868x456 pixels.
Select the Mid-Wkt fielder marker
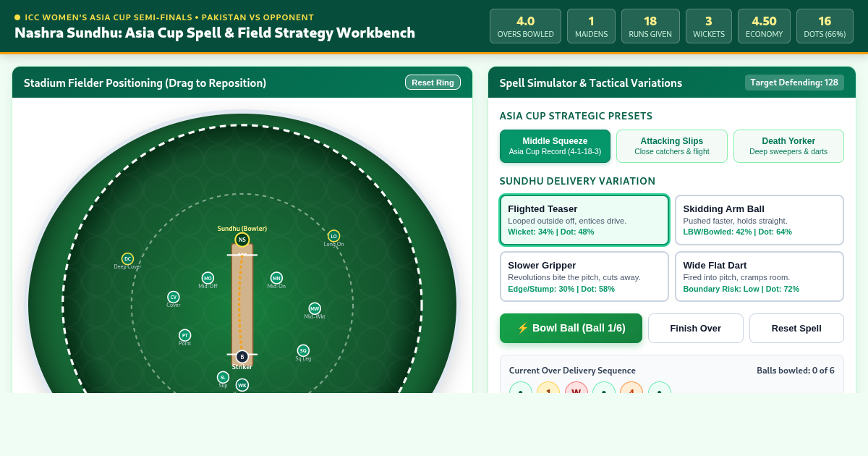pyautogui.click(x=315, y=308)
